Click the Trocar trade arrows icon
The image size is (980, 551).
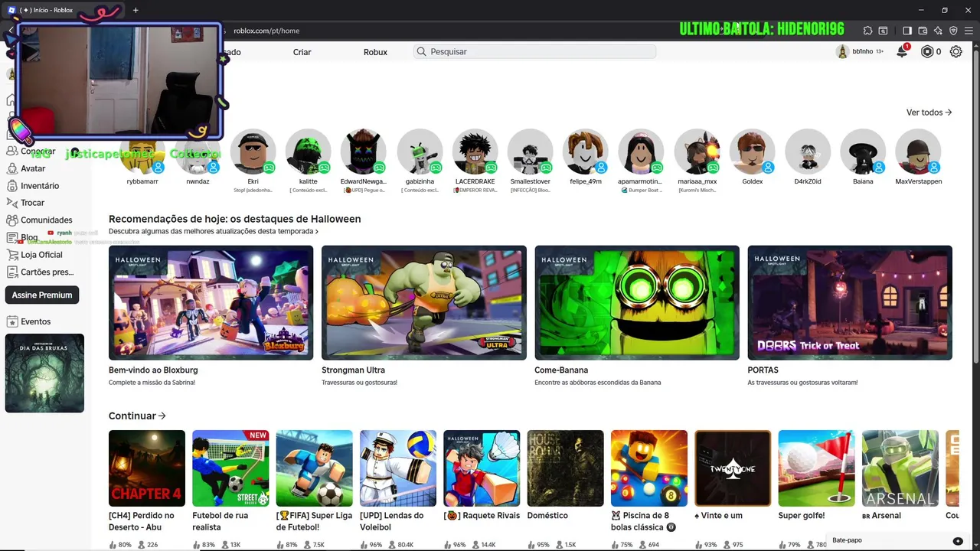[x=11, y=203]
